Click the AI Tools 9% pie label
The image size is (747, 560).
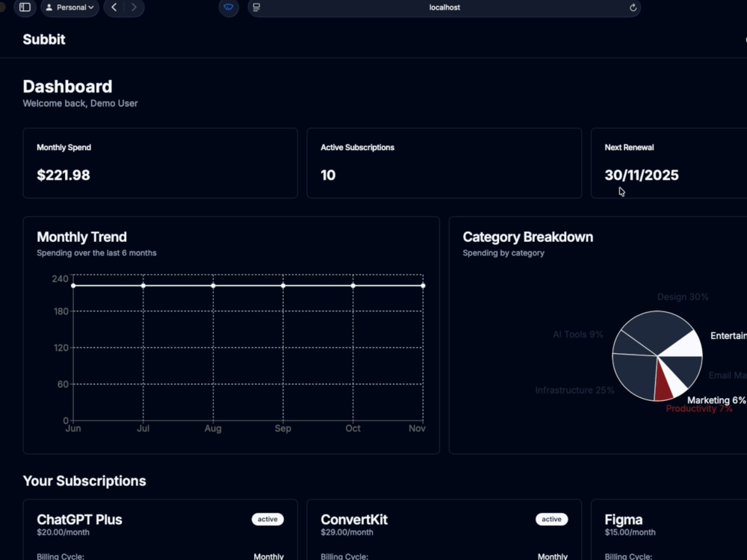point(578,335)
